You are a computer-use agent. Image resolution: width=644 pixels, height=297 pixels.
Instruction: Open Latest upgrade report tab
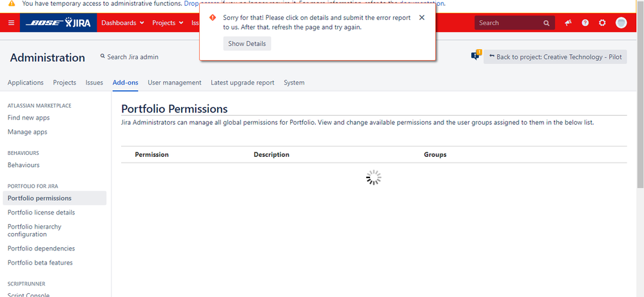(243, 82)
